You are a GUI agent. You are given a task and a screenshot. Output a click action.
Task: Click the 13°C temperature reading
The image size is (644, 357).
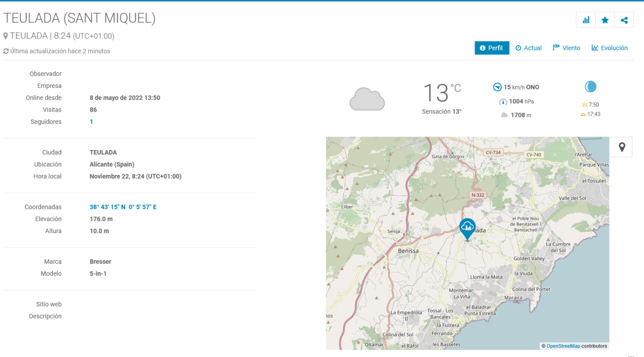coord(441,93)
